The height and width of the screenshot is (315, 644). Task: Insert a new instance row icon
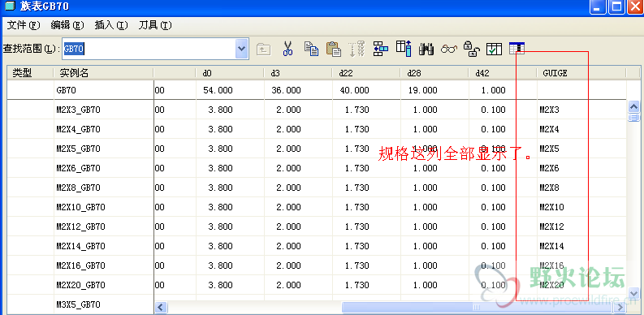point(381,49)
